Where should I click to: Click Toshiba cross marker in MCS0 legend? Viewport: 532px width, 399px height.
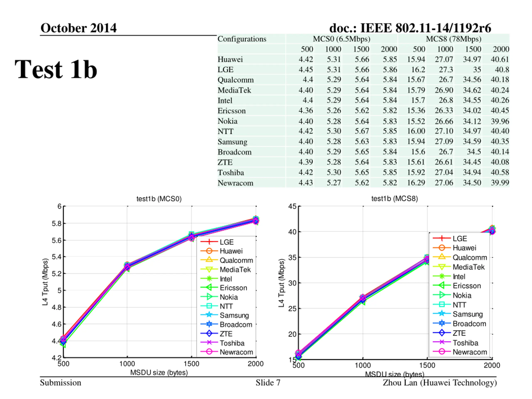pos(209,342)
